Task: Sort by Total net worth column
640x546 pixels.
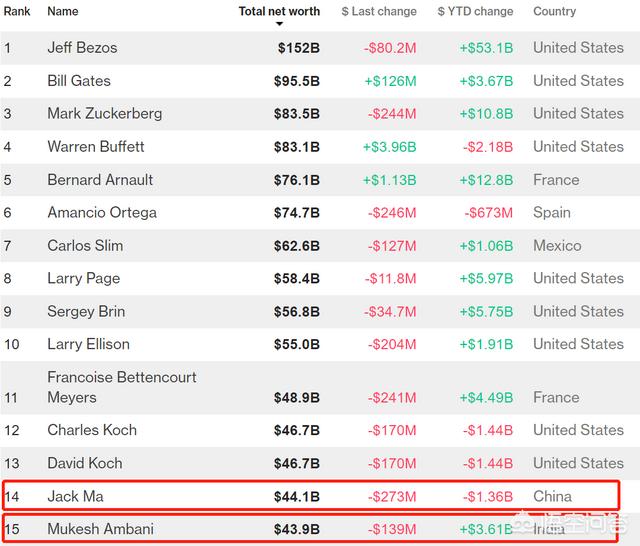Action: 279,11
